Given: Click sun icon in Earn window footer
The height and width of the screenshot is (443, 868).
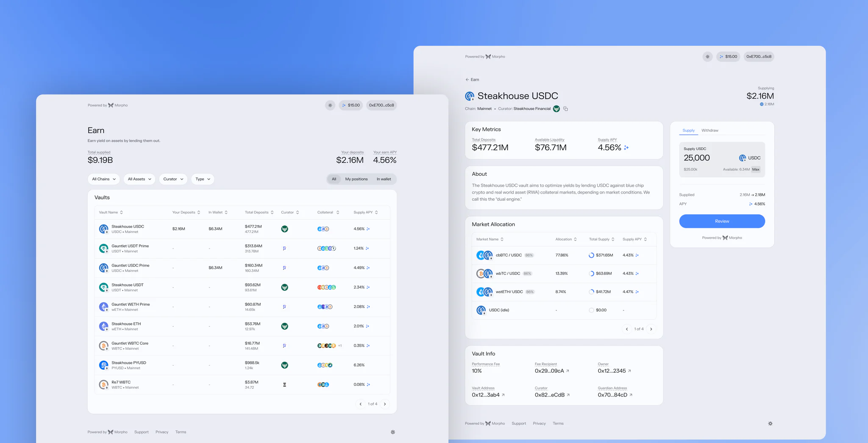Looking at the screenshot, I should click(393, 432).
